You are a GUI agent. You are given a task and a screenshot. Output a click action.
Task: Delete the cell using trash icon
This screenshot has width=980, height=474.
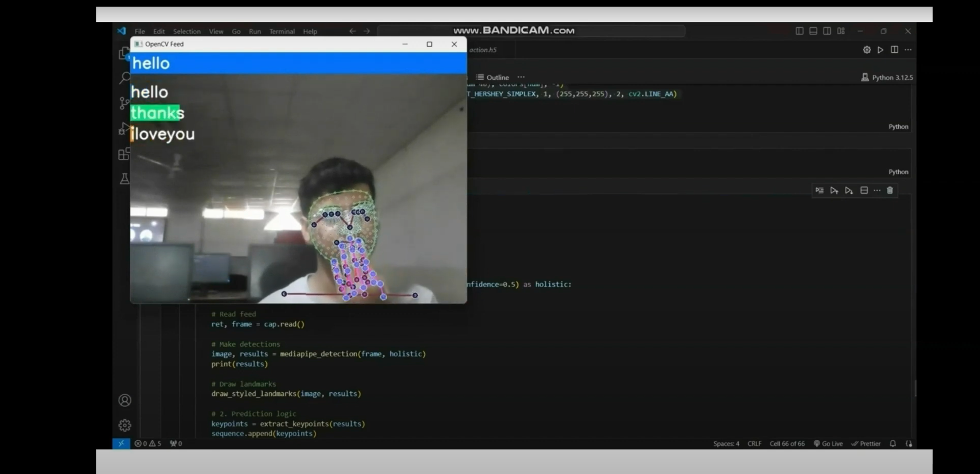[890, 191]
